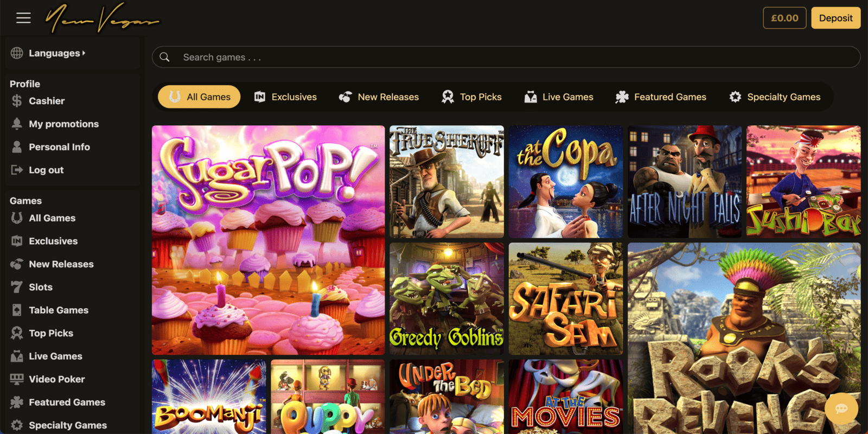Click the search magnifier icon
Screen dimensions: 868x434
165,57
